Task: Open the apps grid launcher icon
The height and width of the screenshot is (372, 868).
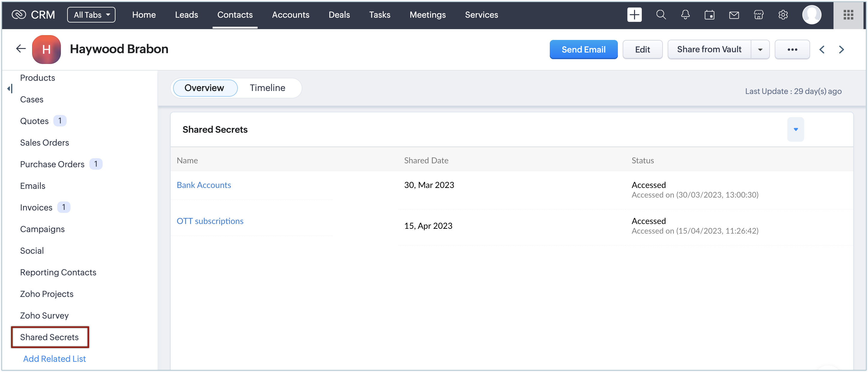Action: [x=848, y=15]
